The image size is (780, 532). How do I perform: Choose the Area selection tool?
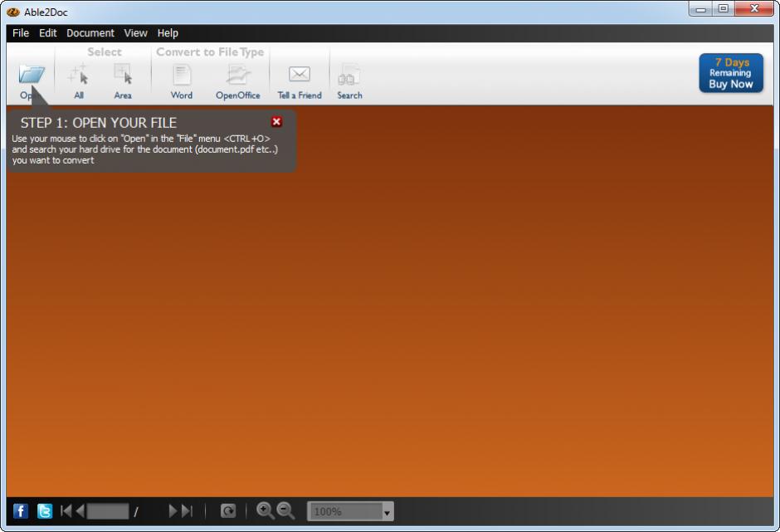coord(122,81)
